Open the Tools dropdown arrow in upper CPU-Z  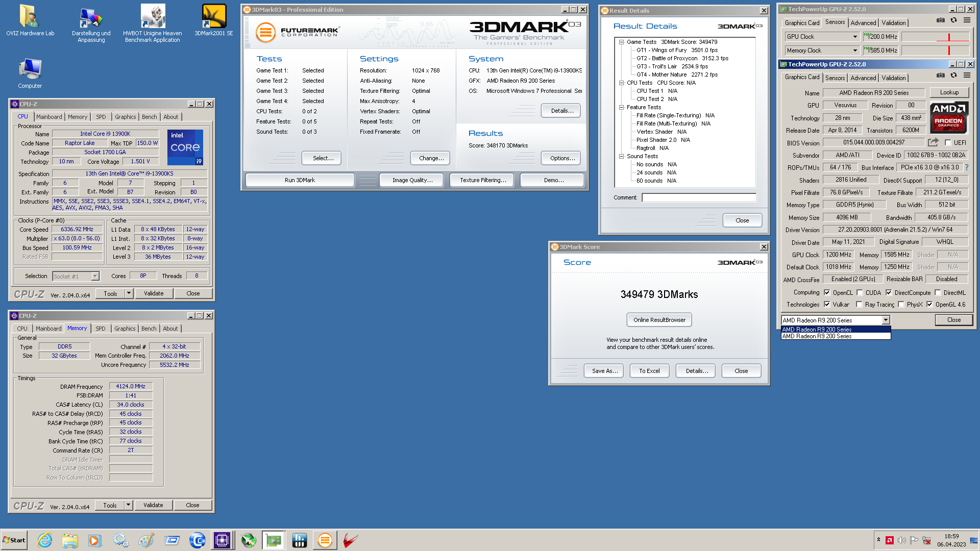[x=129, y=293]
